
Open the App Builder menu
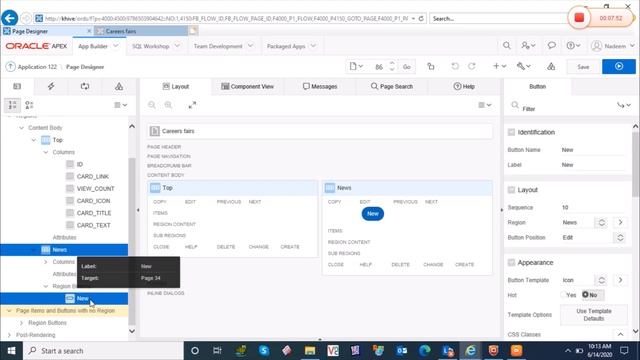click(98, 46)
